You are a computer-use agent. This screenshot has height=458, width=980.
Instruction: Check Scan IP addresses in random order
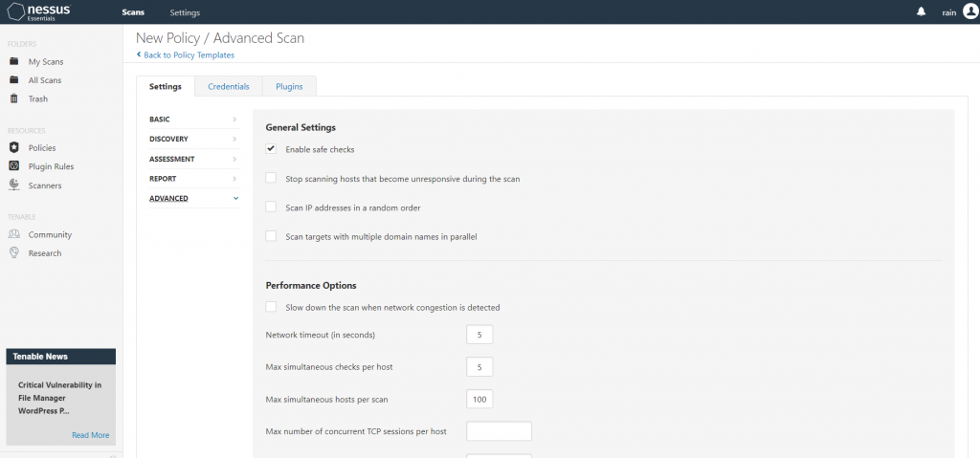click(271, 207)
